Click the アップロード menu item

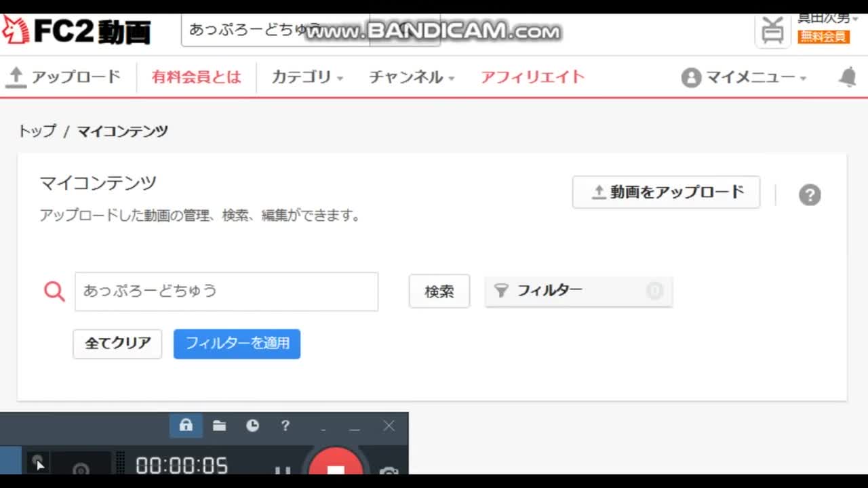pyautogui.click(x=75, y=77)
